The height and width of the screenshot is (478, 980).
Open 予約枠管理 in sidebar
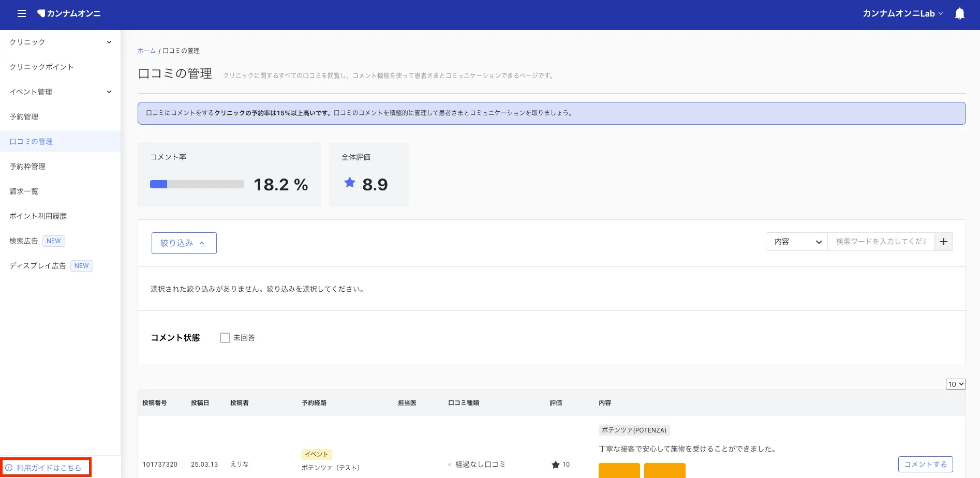tap(27, 167)
